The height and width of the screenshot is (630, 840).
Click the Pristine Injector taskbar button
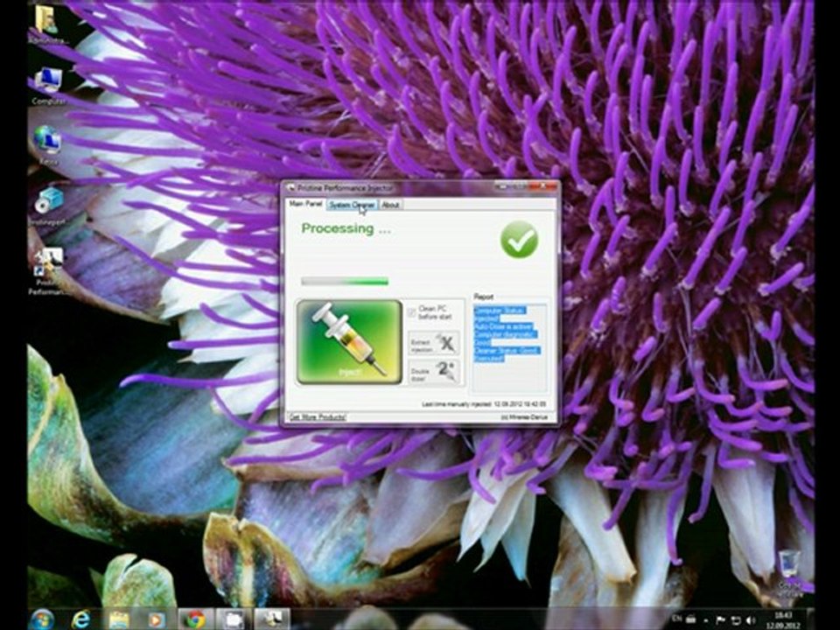pos(272,619)
